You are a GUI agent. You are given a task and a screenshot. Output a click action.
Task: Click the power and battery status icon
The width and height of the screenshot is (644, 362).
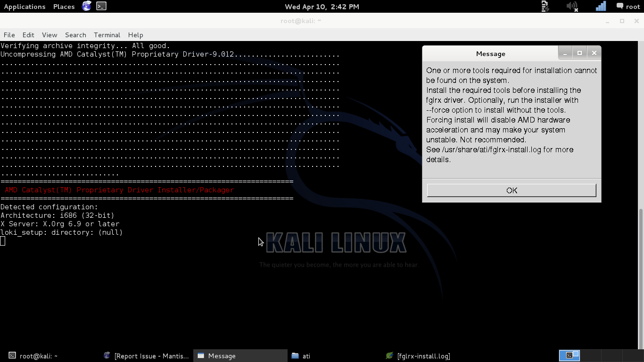coord(545,6)
